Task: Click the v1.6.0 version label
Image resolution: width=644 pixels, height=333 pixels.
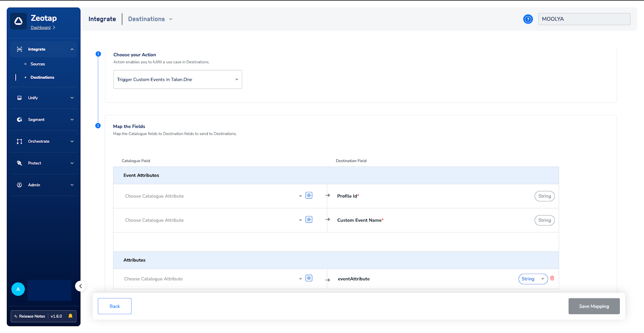Action: tap(56, 316)
